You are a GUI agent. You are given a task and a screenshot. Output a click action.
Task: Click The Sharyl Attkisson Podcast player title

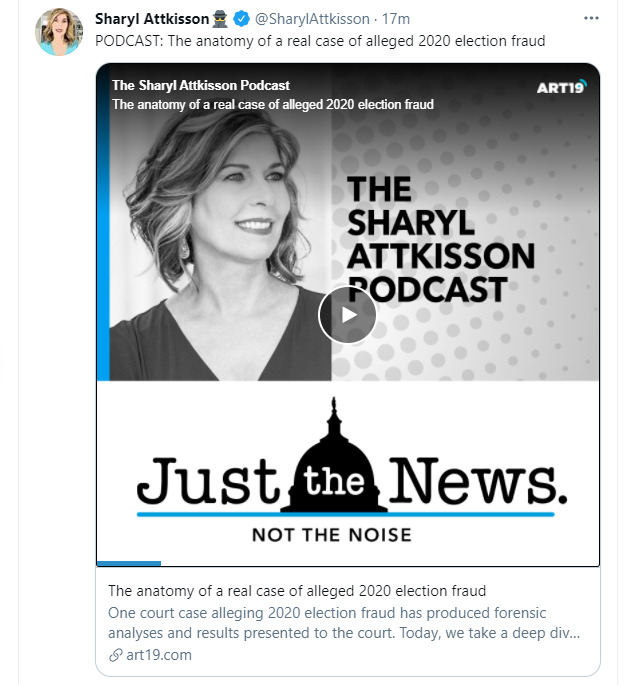tap(201, 85)
